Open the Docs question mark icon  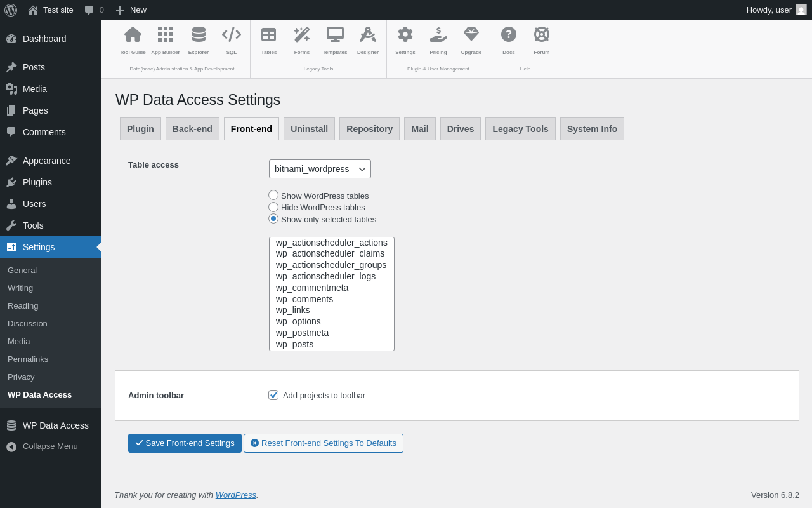point(509,34)
